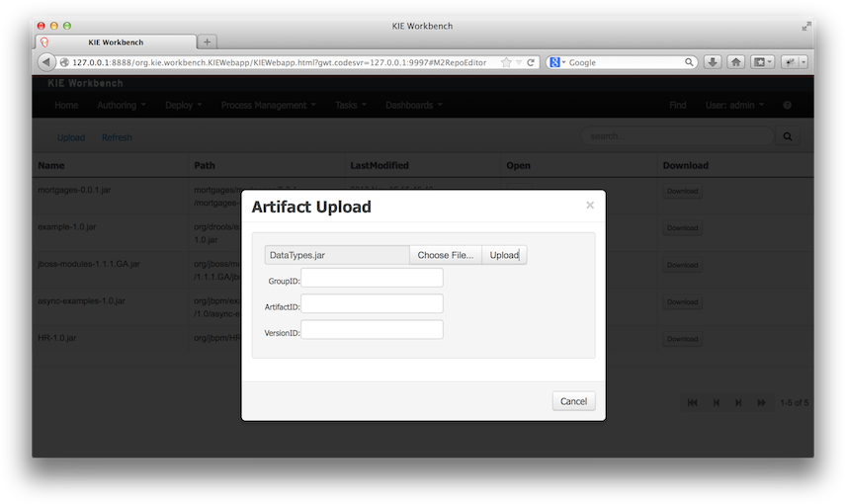Jump to the first page of results
Viewport: 845px width, 504px height.
[x=693, y=402]
